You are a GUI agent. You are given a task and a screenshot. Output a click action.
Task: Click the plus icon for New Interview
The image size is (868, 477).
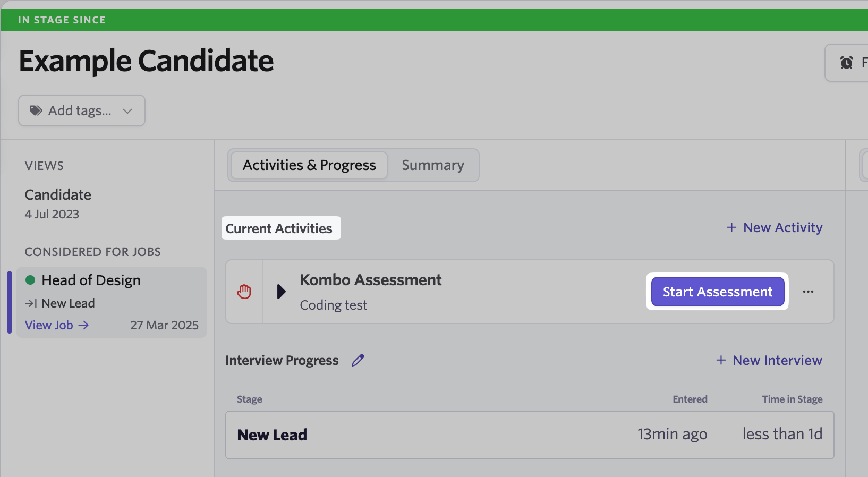tap(721, 360)
